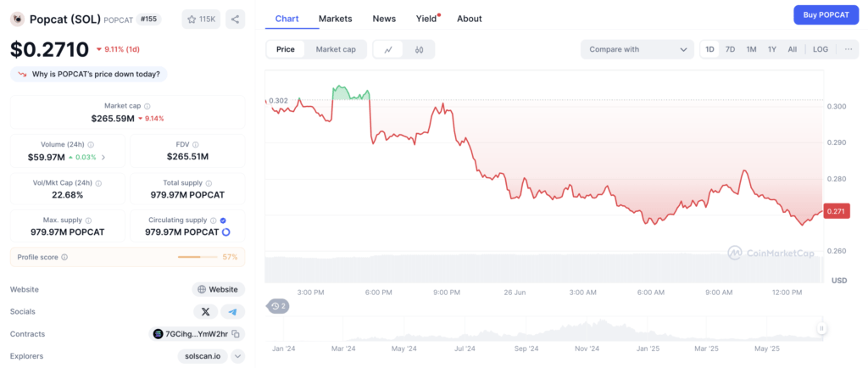Open the Chart tab

287,19
